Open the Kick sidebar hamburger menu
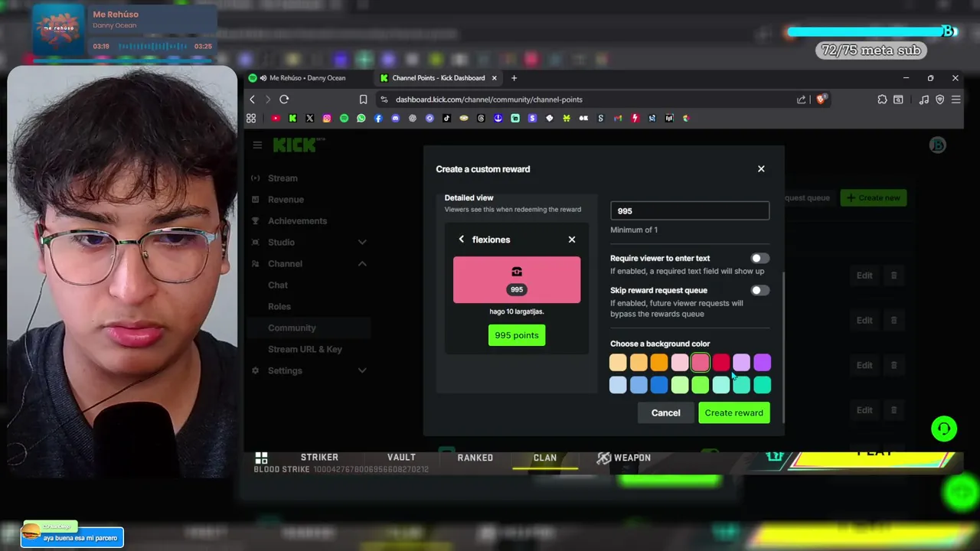980x551 pixels. 257,145
